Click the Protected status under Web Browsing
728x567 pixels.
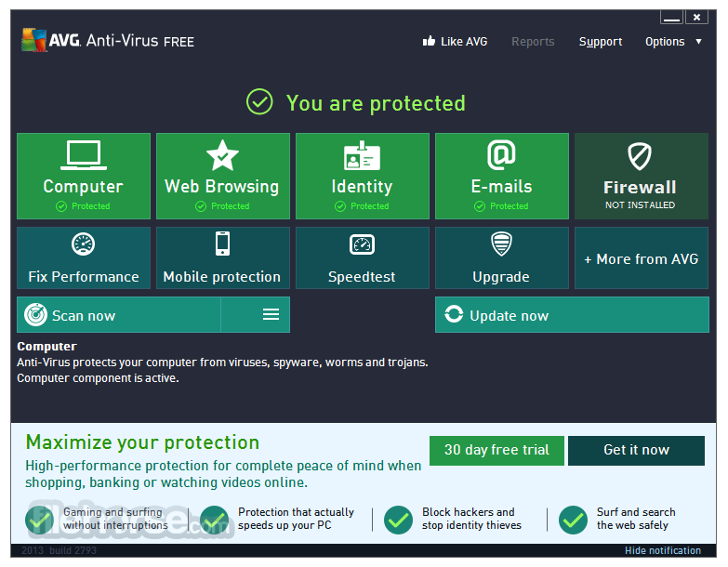222,206
